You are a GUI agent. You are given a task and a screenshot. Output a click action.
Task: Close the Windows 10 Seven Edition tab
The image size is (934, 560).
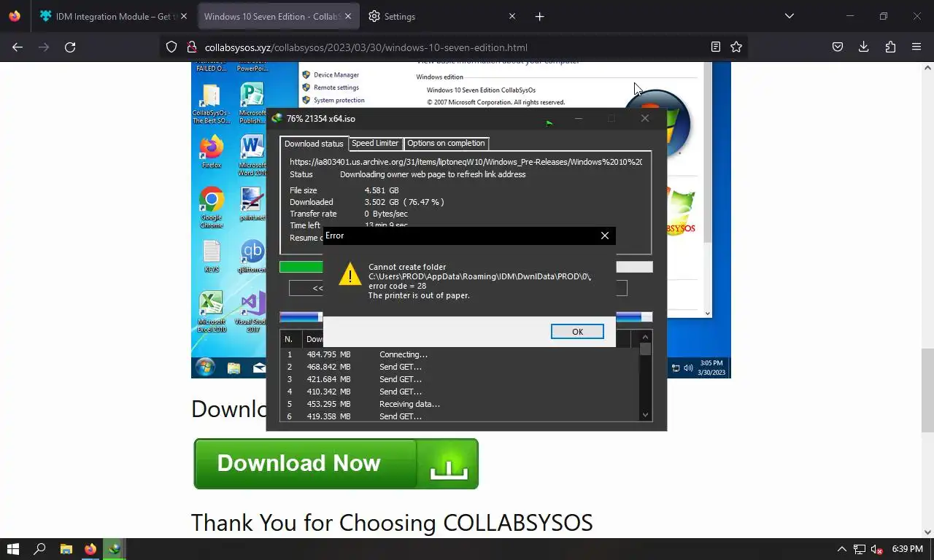click(x=348, y=16)
